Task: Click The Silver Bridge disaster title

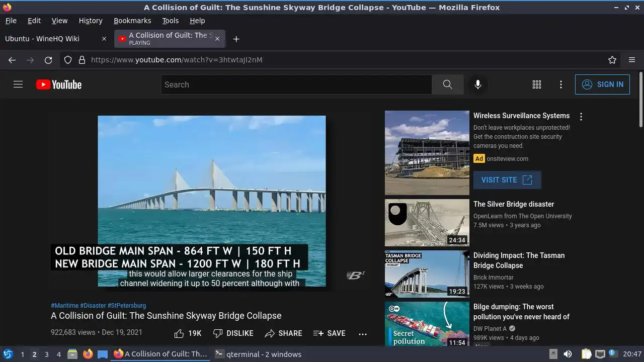Action: coord(514,204)
